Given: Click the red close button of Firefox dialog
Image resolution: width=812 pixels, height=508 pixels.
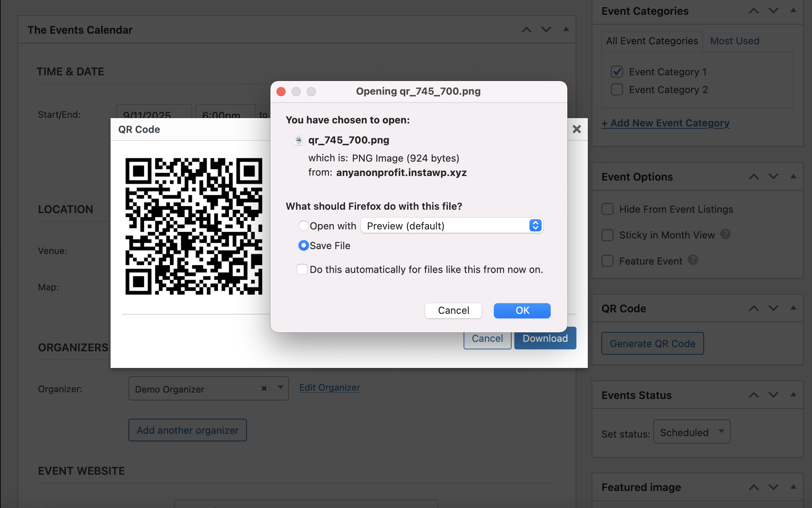Looking at the screenshot, I should pos(281,92).
